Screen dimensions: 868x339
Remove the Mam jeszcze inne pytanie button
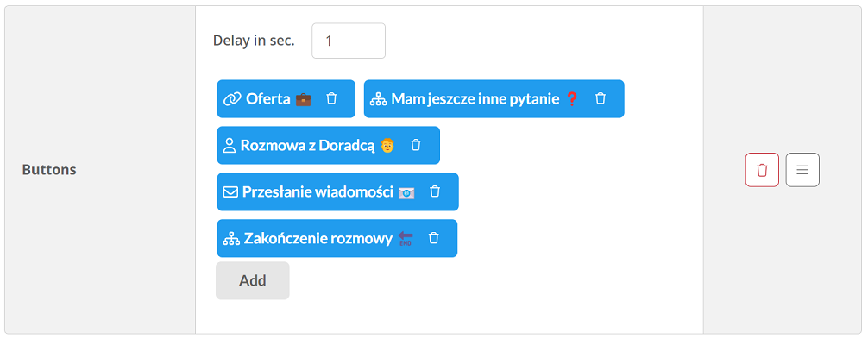pyautogui.click(x=600, y=98)
